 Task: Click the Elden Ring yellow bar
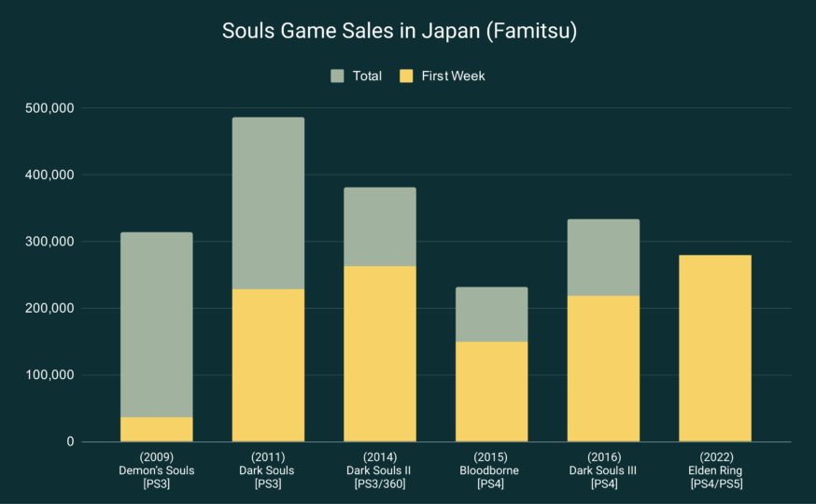714,348
